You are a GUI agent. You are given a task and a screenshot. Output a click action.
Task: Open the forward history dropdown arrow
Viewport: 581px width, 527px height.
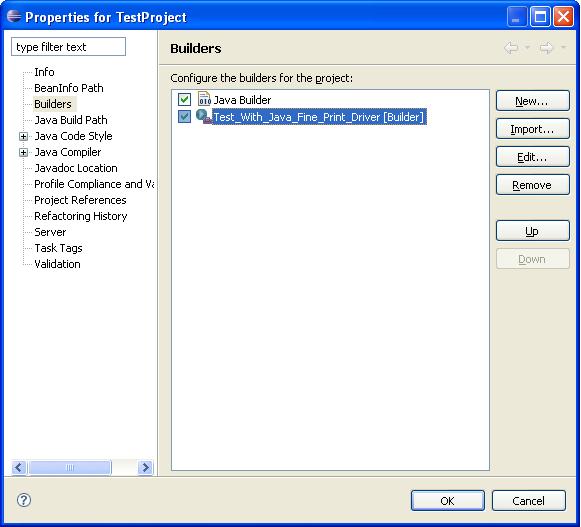tap(563, 47)
